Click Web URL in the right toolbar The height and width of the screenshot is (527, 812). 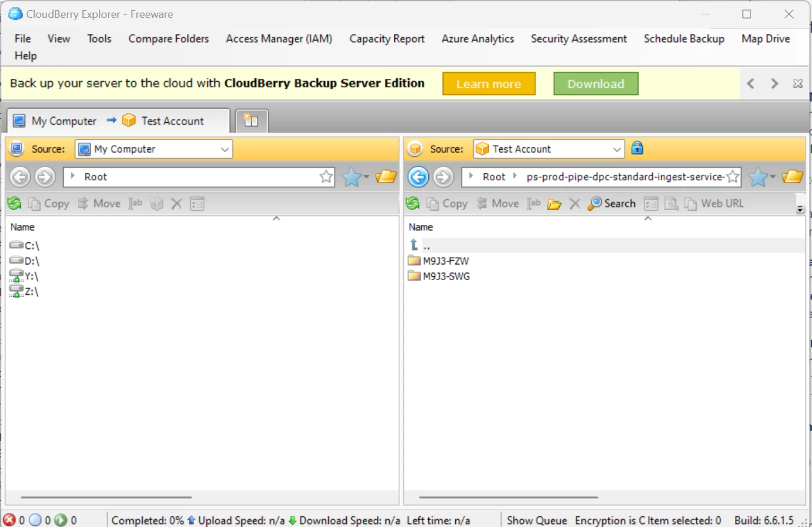[x=714, y=204]
